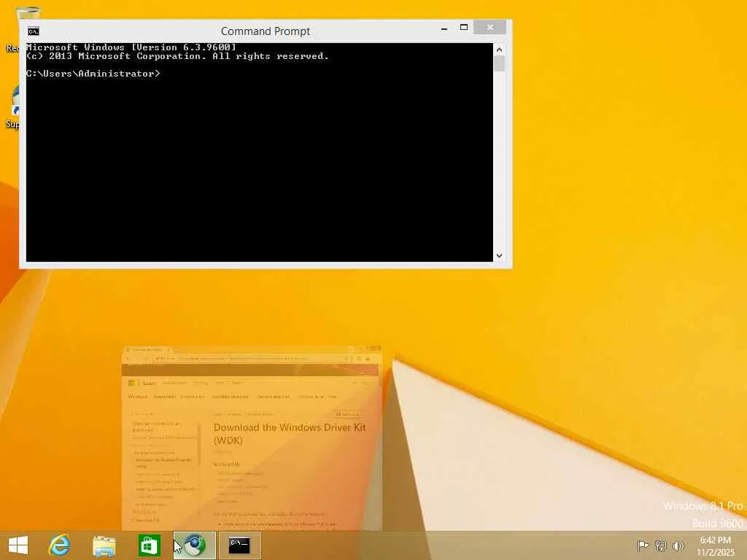
Task: Click the Command Prompt title bar text
Action: (266, 31)
